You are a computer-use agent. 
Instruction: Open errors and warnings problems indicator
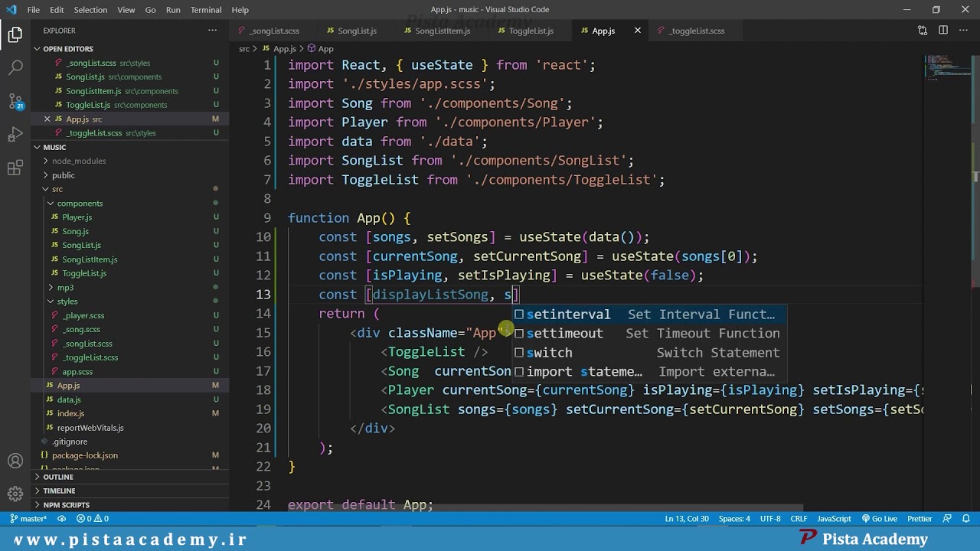[93, 519]
